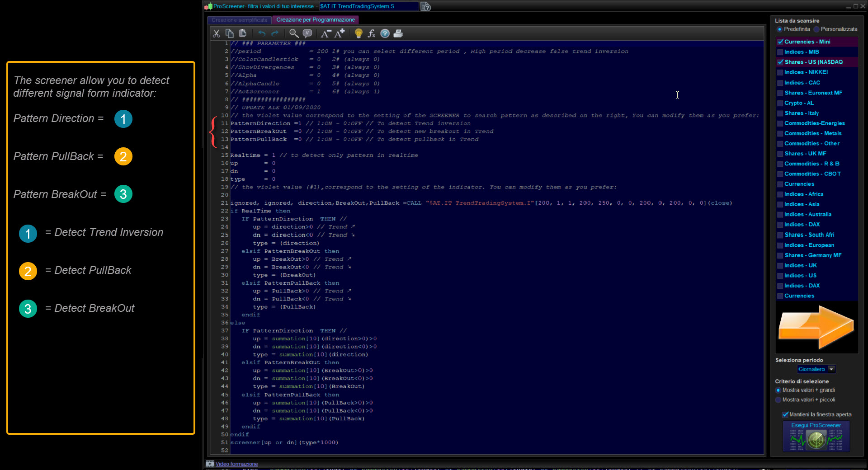Open the fx function library icon
The width and height of the screenshot is (868, 470).
(372, 33)
